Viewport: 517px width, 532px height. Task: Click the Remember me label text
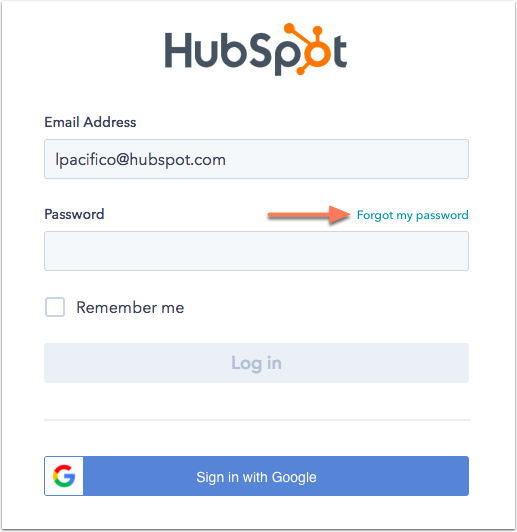click(x=130, y=307)
